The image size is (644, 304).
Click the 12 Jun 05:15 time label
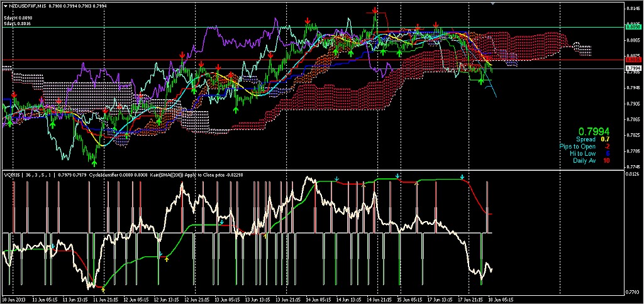135,299
